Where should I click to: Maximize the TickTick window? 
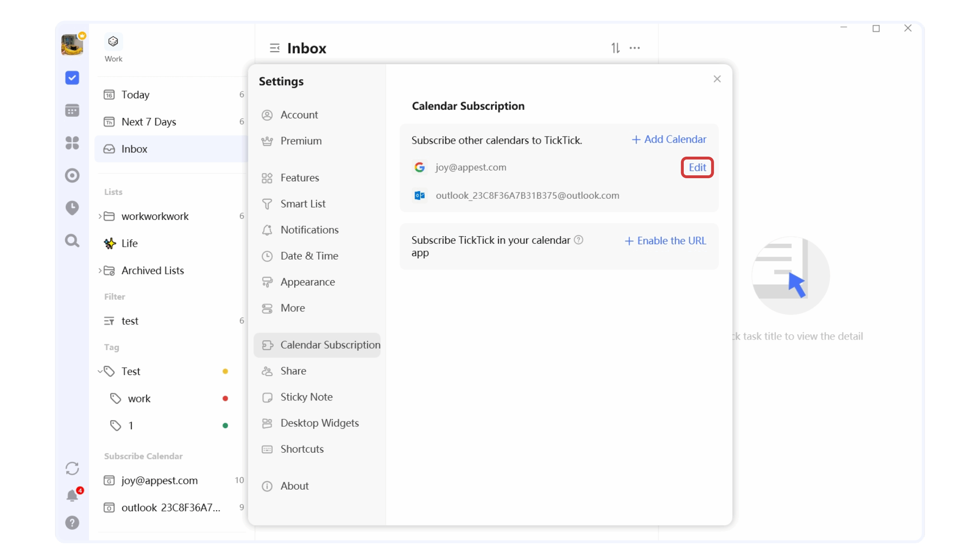(x=876, y=28)
